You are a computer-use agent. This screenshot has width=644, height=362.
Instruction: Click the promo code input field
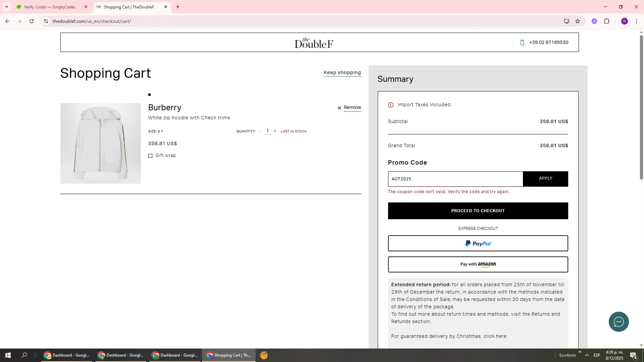click(x=456, y=179)
